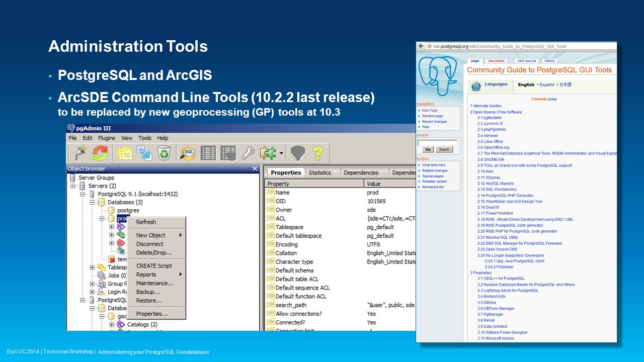Click the View data grid toolbar icon
This screenshot has height=362, width=644.
point(208,153)
